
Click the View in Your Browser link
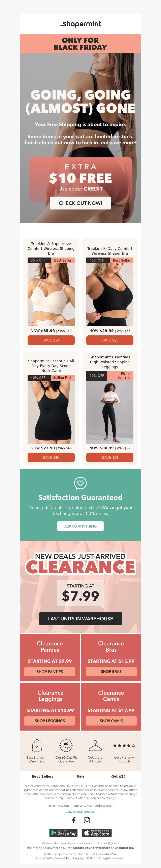[80, 812]
